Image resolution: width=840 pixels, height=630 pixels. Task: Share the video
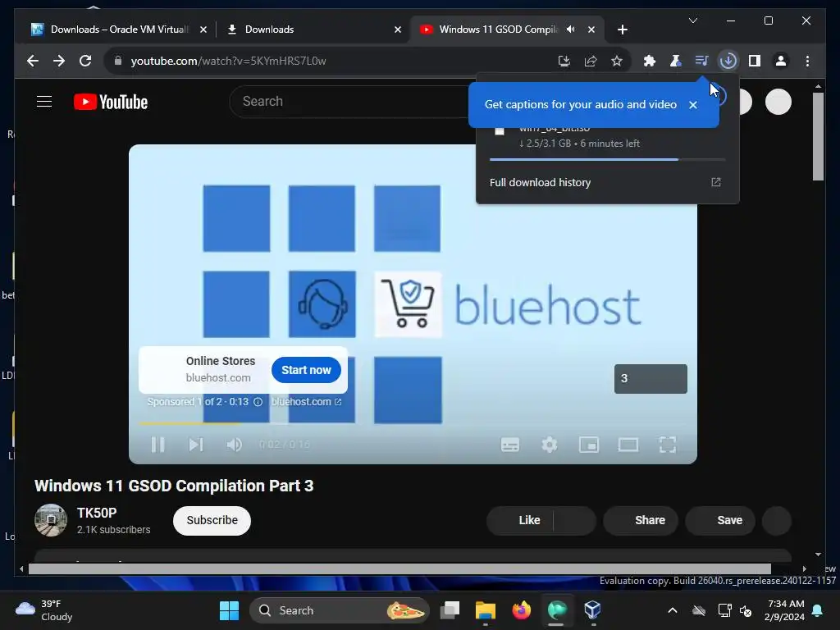pos(641,521)
